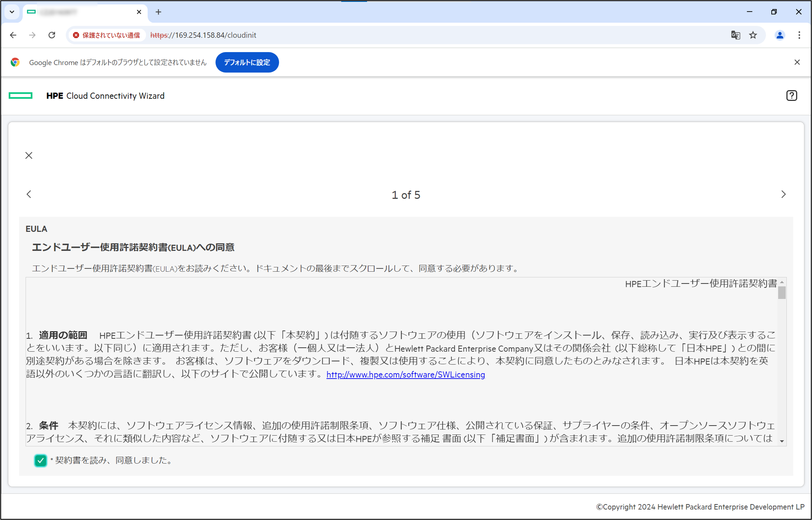Click the 契約書を読み、同意しました label
The image size is (812, 520).
[x=114, y=460]
